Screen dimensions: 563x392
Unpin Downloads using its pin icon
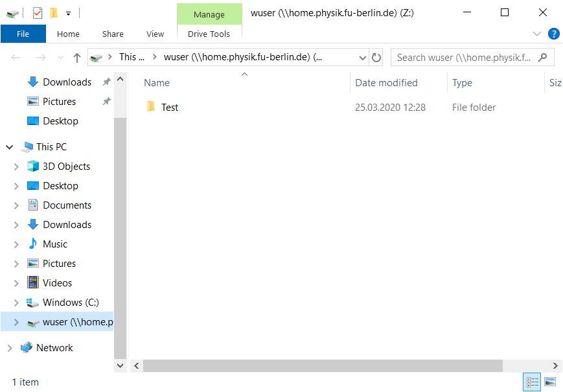click(x=107, y=82)
